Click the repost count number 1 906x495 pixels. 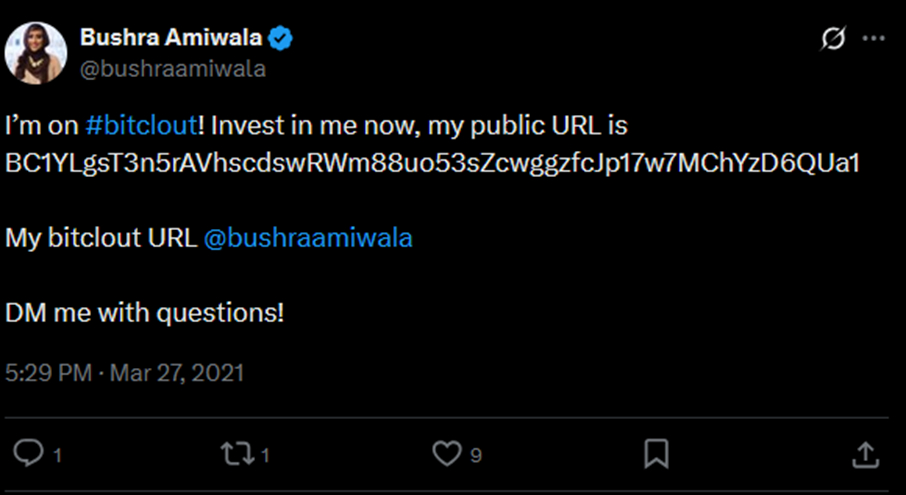click(x=265, y=456)
